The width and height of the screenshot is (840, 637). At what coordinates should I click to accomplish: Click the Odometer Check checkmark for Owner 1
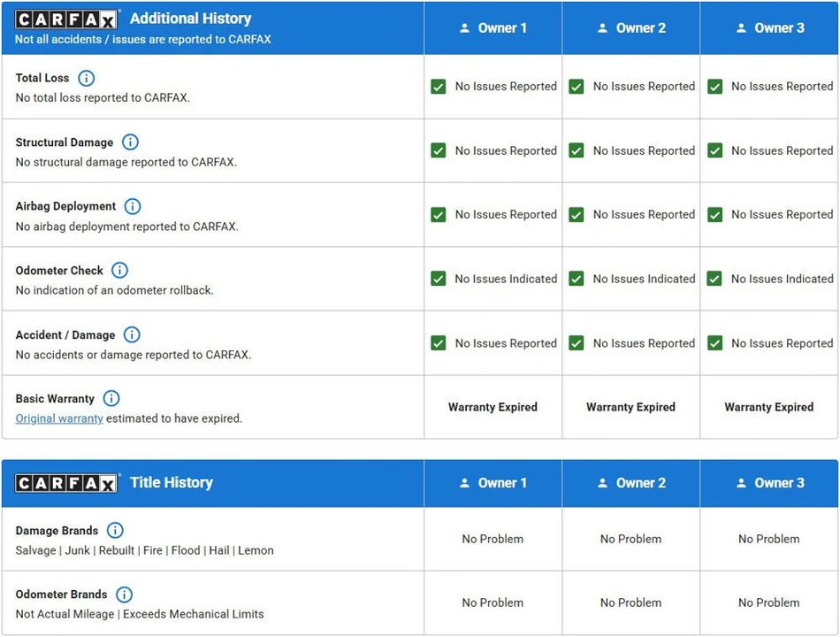click(x=439, y=279)
